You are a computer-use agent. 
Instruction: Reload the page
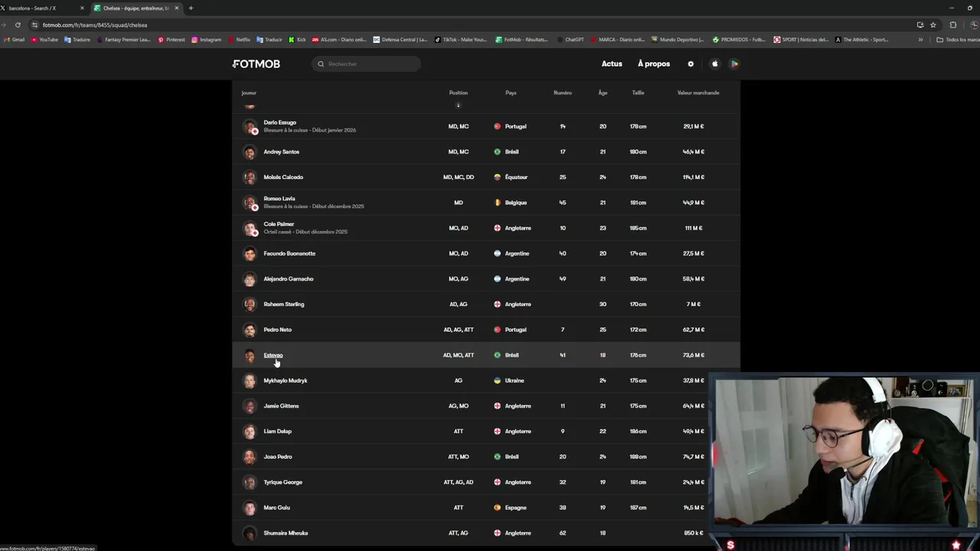tap(18, 24)
